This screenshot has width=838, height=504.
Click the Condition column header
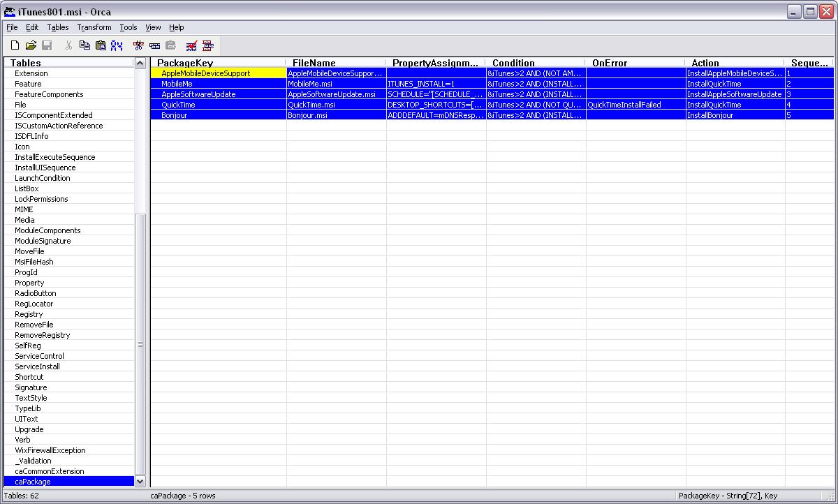536,63
